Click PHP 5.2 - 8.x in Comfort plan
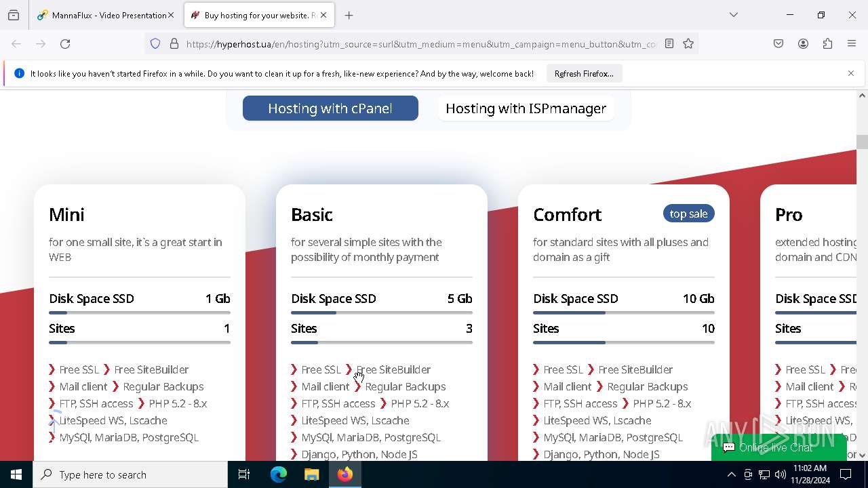 (662, 403)
